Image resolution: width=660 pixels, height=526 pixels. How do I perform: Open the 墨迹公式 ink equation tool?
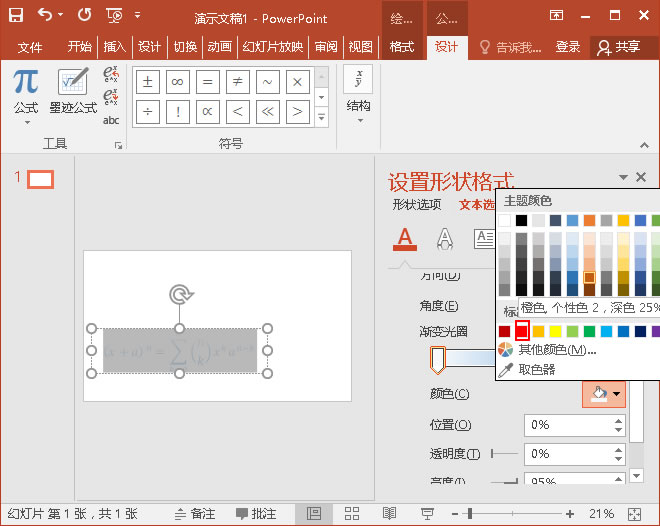[72, 88]
